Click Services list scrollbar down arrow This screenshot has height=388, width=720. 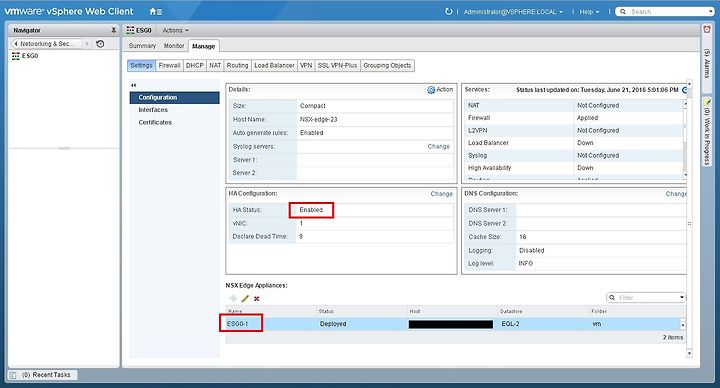pyautogui.click(x=685, y=175)
